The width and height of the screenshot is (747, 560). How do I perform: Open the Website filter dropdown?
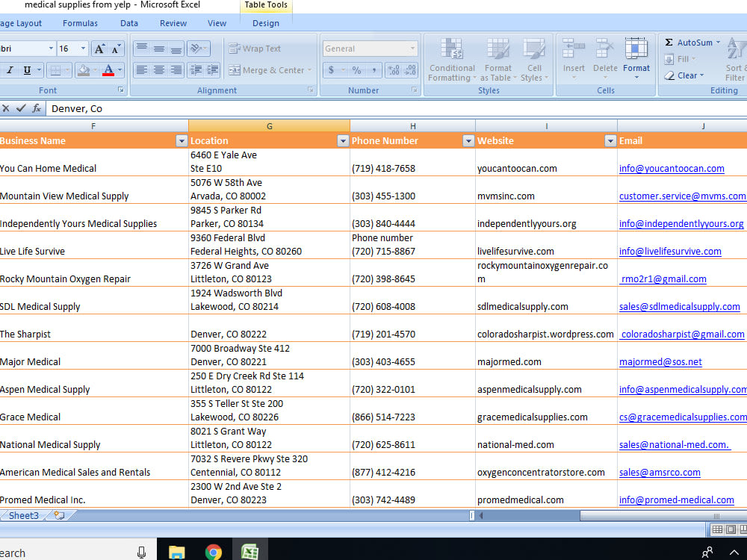[610, 141]
